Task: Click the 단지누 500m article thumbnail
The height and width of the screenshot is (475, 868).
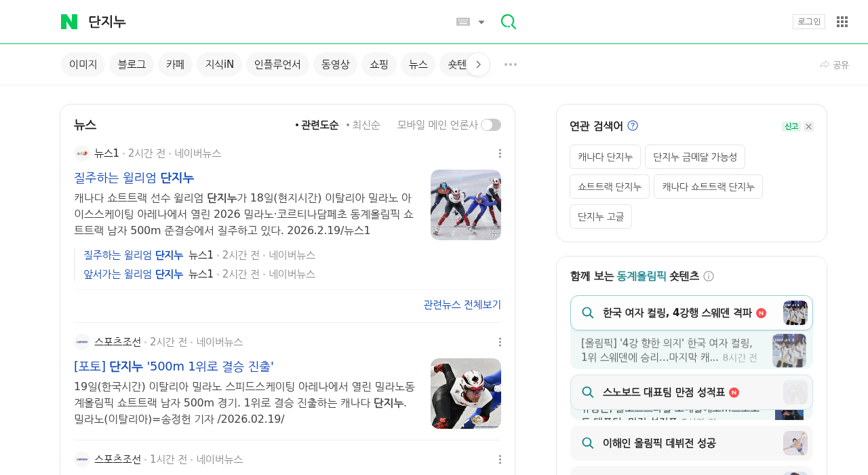Action: click(x=466, y=394)
